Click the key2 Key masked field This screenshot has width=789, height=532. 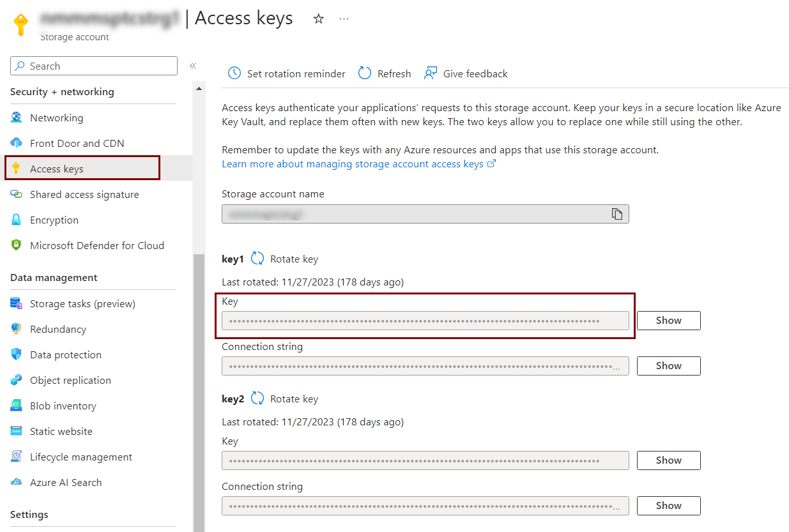tap(425, 460)
